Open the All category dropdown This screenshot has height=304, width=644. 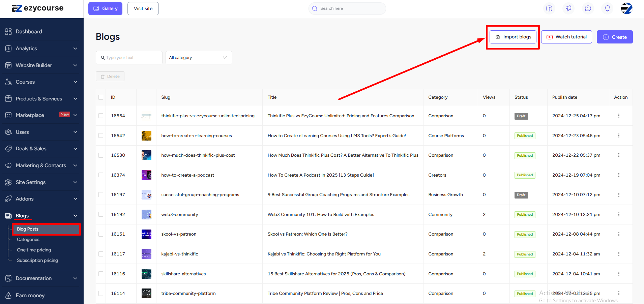[199, 58]
